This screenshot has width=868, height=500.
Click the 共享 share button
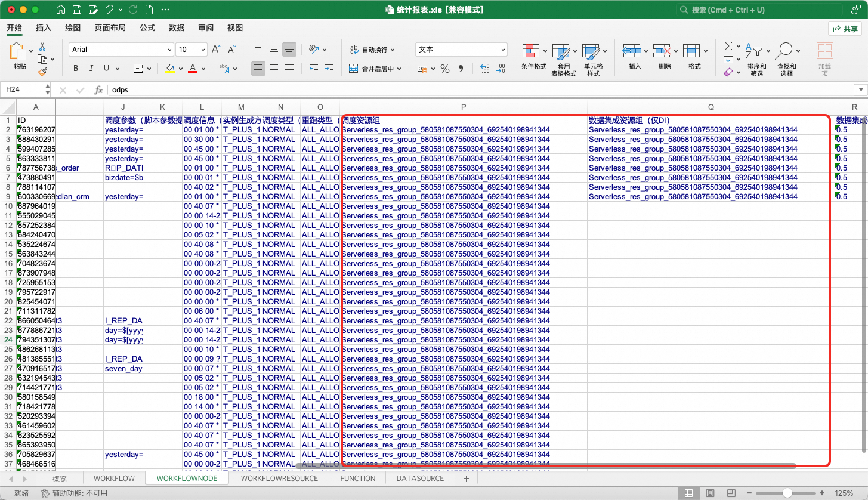(x=845, y=29)
